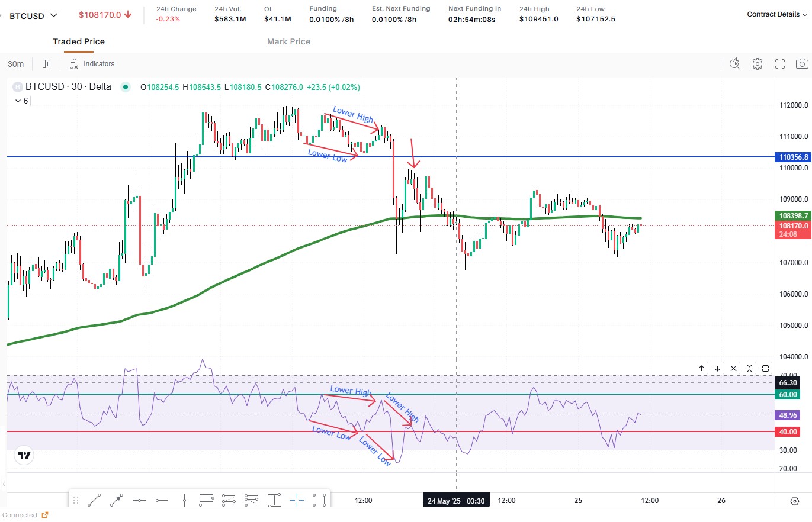Expand the Contract Details menu
The width and height of the screenshot is (812, 522).
[x=776, y=14]
